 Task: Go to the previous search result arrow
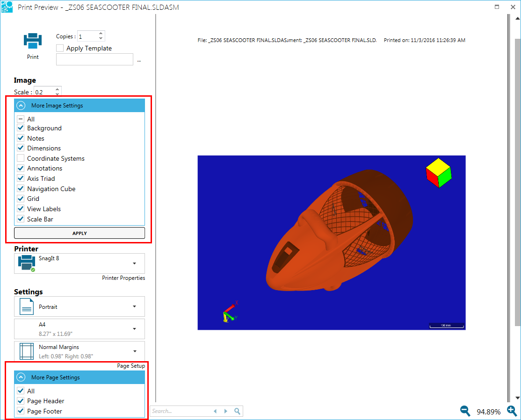(x=215, y=411)
